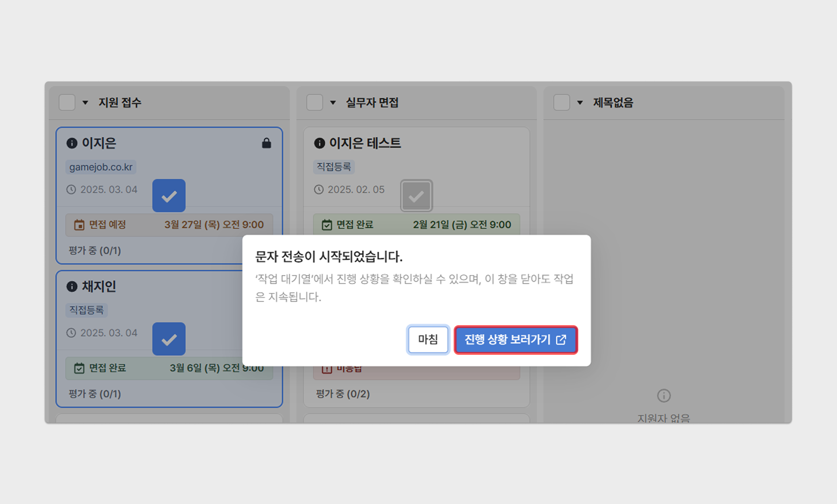Viewport: 837px width, 504px height.
Task: Check the 제목없음 column header checkbox
Action: click(x=561, y=102)
